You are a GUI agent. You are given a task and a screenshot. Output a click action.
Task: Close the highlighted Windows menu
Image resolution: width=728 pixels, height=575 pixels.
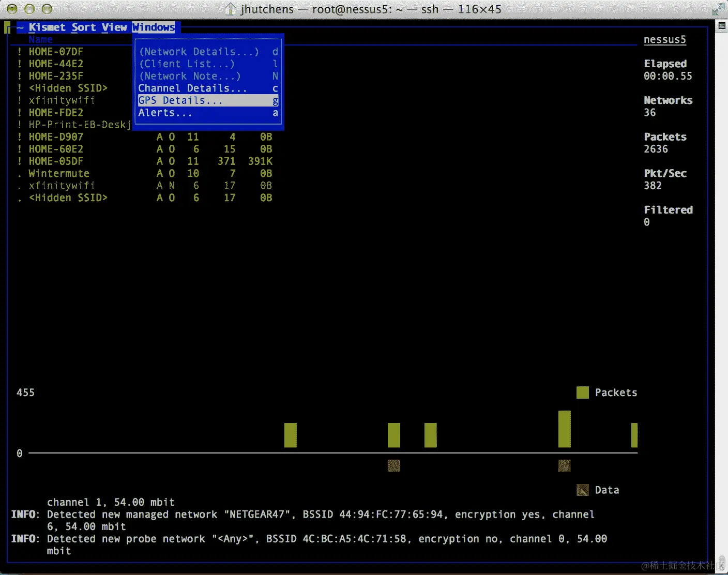point(154,27)
